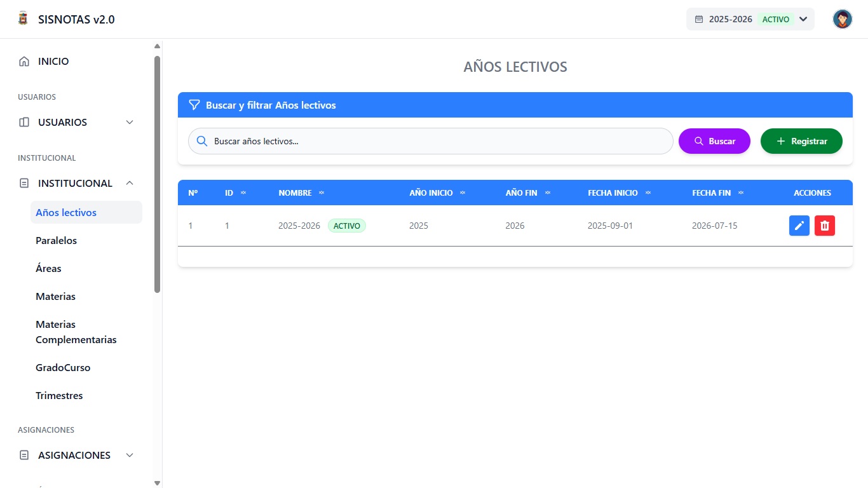
Task: Sort by AÑO INICIO column arrows
Action: [x=463, y=193]
